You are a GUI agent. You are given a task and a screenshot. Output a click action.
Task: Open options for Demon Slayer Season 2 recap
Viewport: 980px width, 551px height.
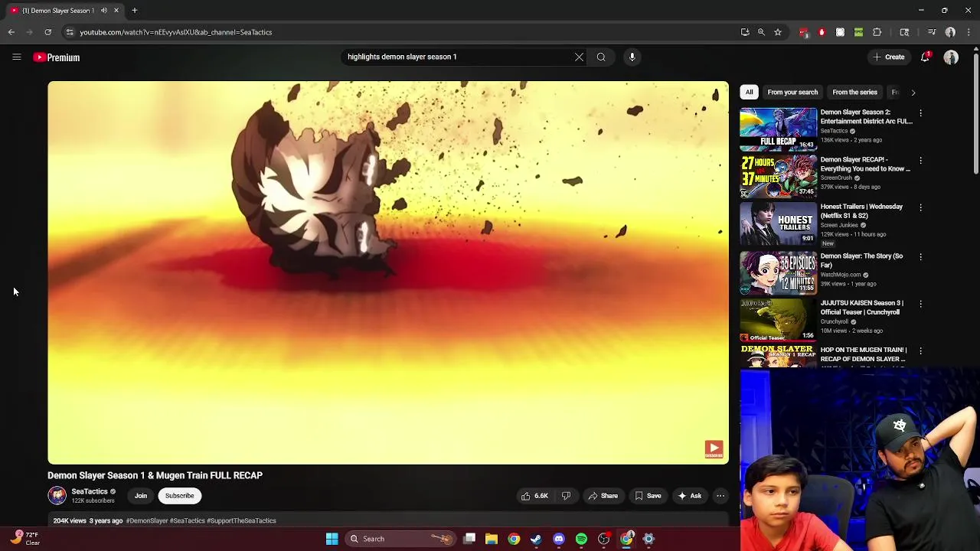click(x=920, y=113)
